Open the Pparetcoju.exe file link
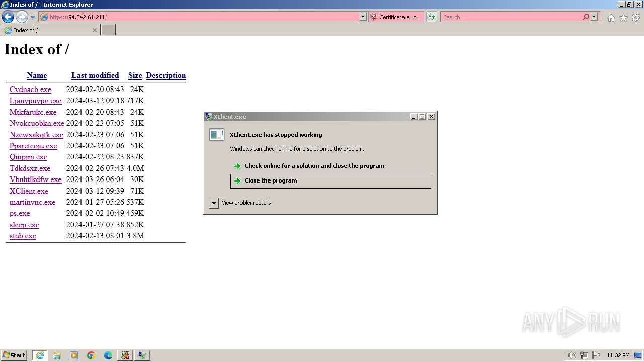This screenshot has width=644, height=362. [33, 146]
